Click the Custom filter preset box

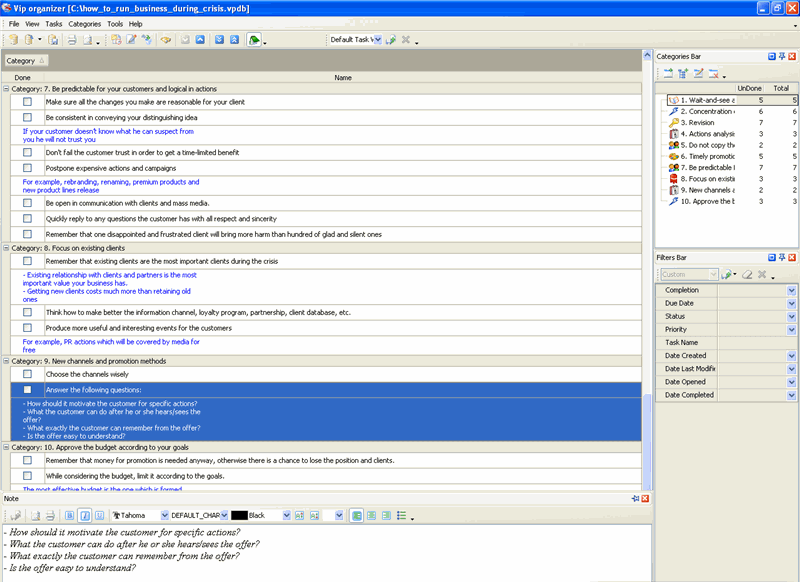point(689,274)
